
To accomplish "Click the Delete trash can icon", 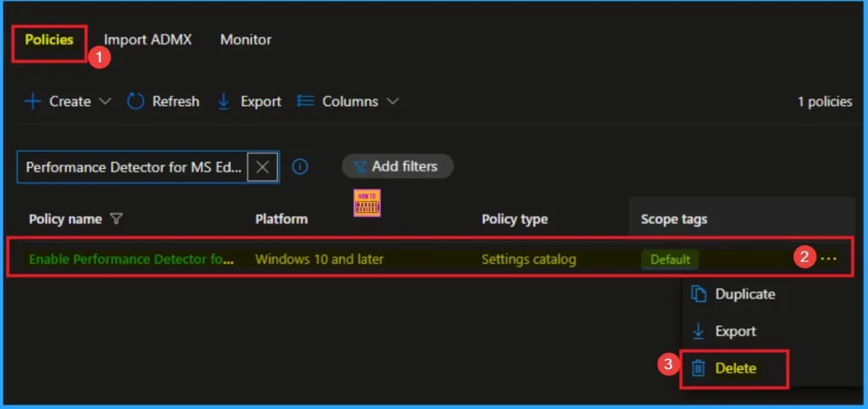I will (698, 368).
